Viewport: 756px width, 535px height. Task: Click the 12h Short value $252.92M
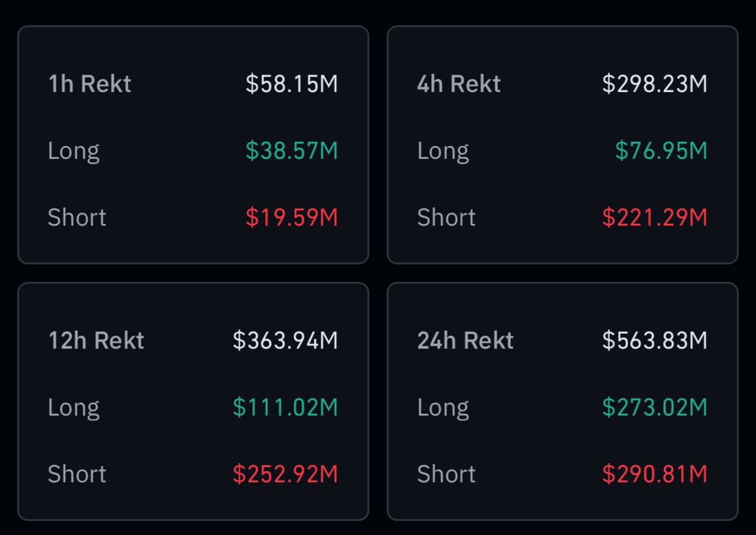(285, 474)
